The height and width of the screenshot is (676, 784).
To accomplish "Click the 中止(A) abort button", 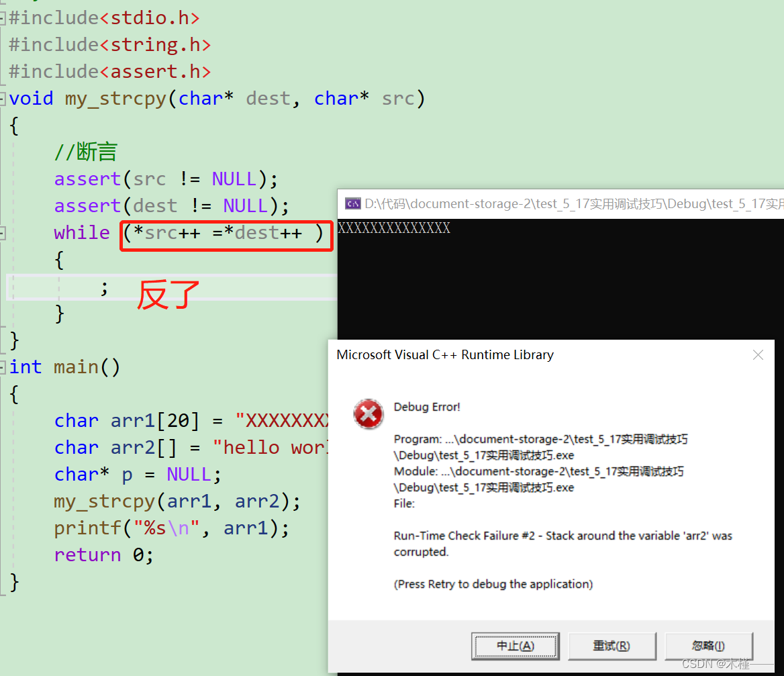I will 515,646.
